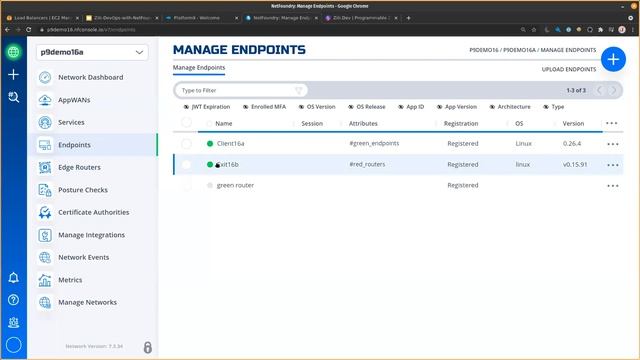Open the search magnifier in left rail
Image resolution: width=640 pixels, height=360 pixels.
coord(13,97)
